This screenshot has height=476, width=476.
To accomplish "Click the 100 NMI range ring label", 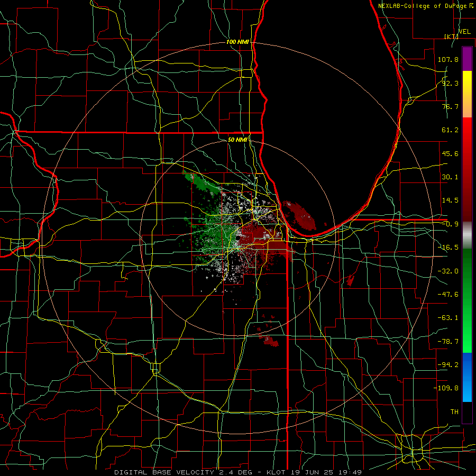I will (x=237, y=42).
